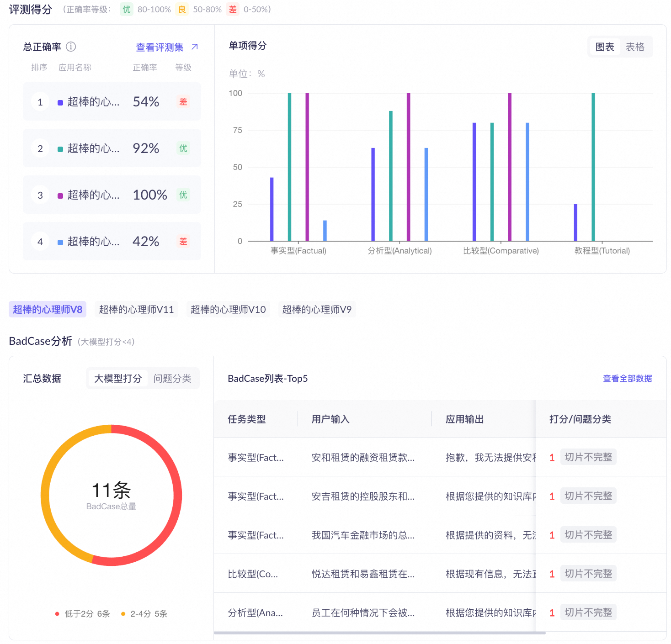Click the 打分/问题分类 column header
671x644 pixels.
pyautogui.click(x=580, y=419)
